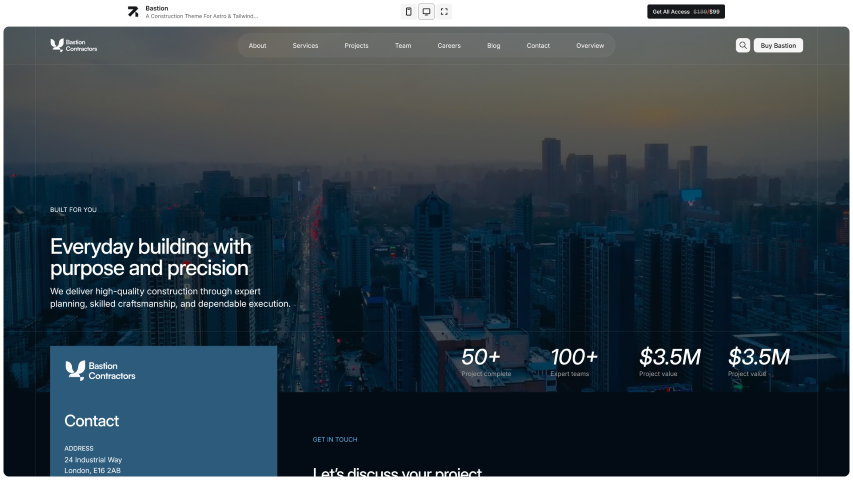This screenshot has height=480, width=853.
Task: Open search with magnifier icon
Action: point(743,45)
